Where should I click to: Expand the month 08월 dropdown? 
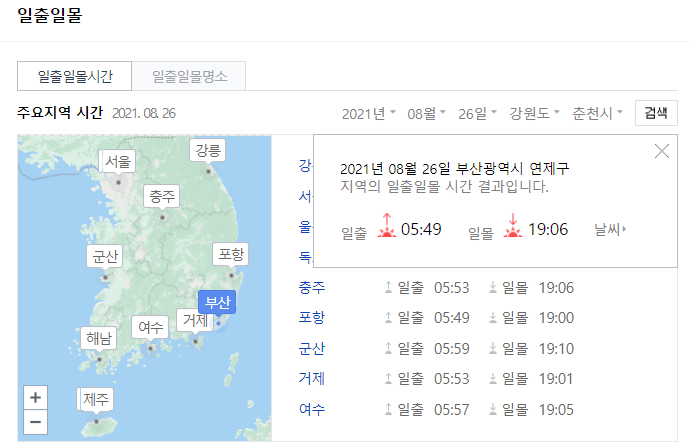[427, 113]
